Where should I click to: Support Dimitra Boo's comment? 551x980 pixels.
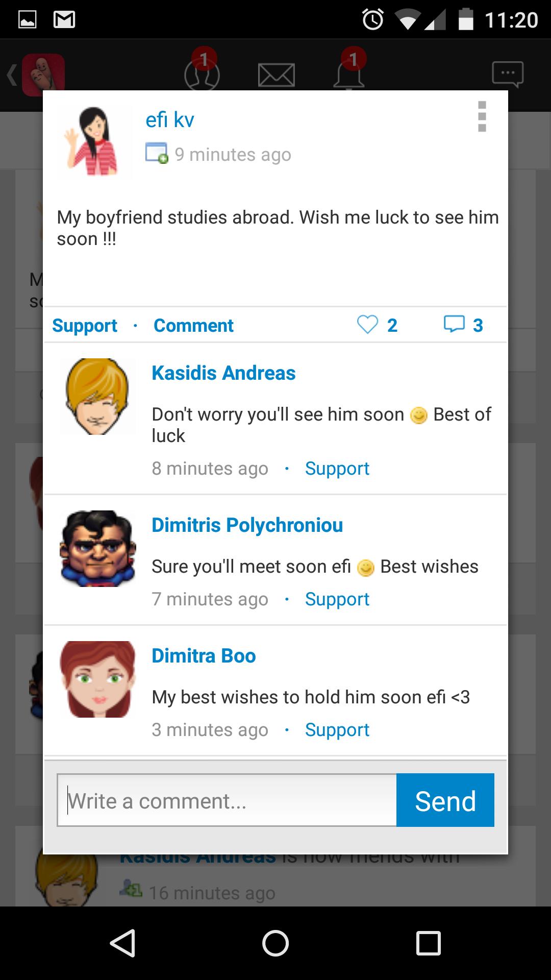337,730
